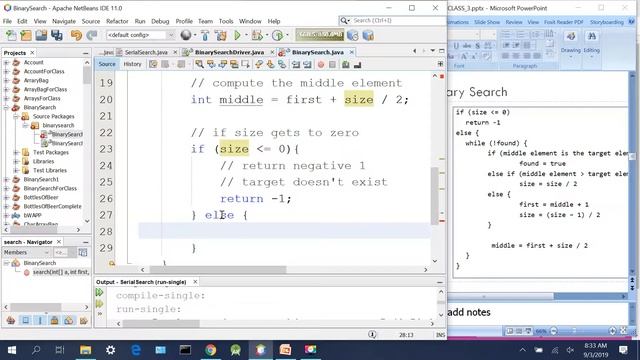Image resolution: width=640 pixels, height=360 pixels.
Task: Click the Undo arrow icon
Action: [x=76, y=36]
